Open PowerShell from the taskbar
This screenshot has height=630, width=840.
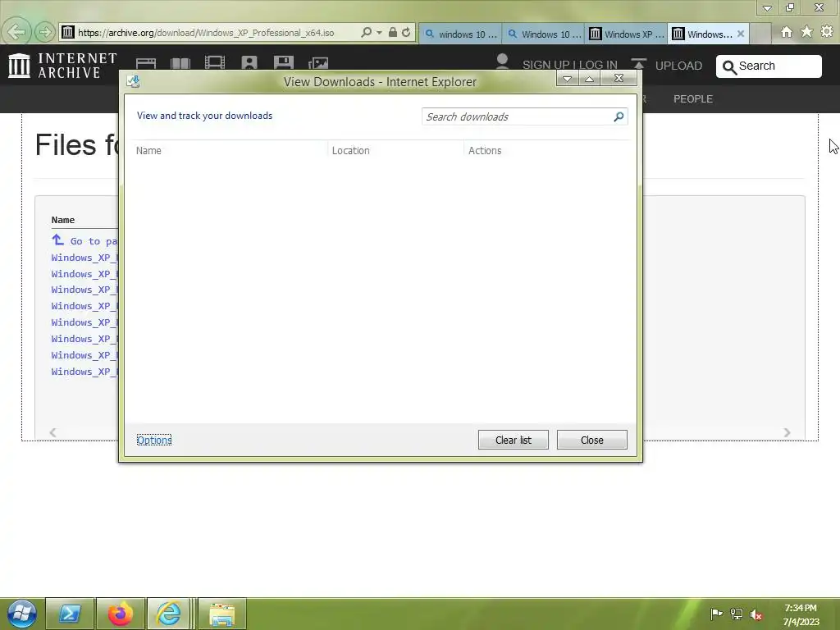pyautogui.click(x=70, y=614)
